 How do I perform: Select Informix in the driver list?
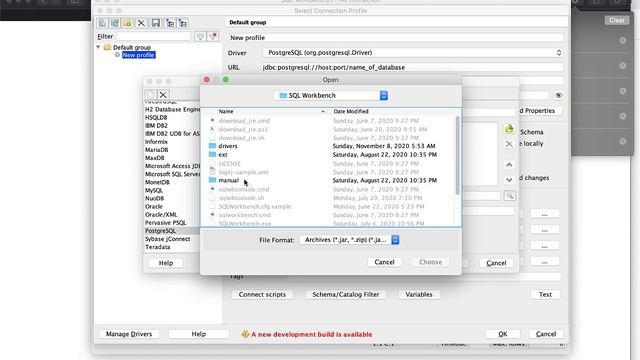(x=156, y=142)
